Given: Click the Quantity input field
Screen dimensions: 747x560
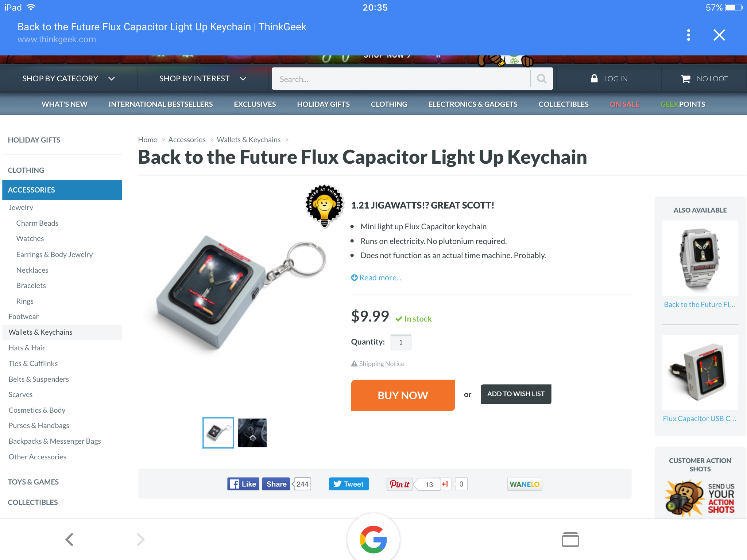Looking at the screenshot, I should coord(400,342).
